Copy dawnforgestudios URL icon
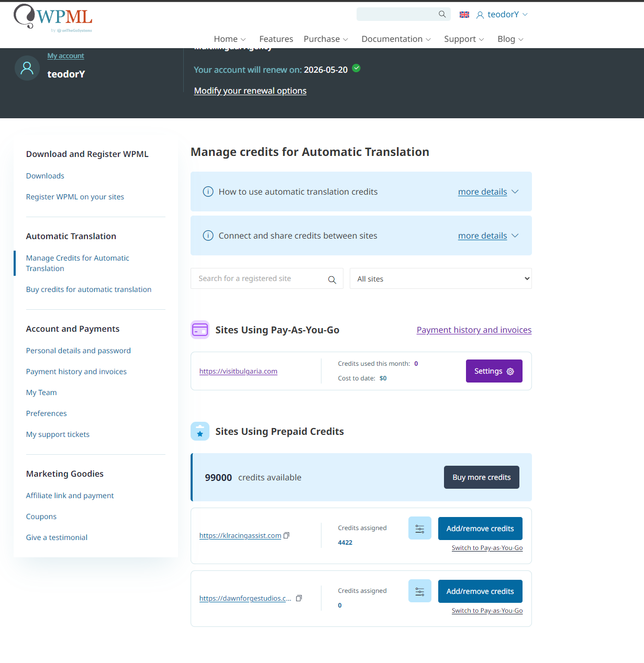 pos(299,598)
